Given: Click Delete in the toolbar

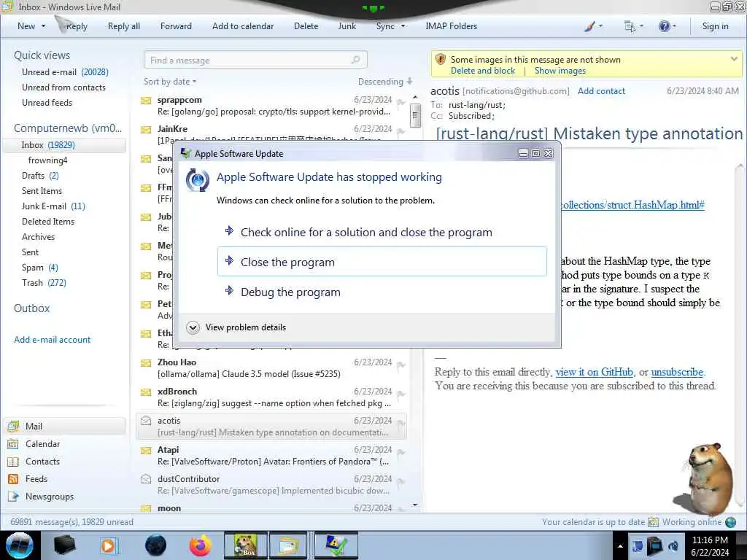Looking at the screenshot, I should 306,26.
